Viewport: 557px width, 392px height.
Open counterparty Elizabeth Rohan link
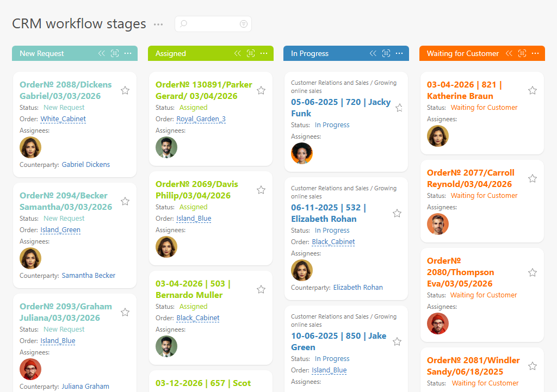pos(358,287)
